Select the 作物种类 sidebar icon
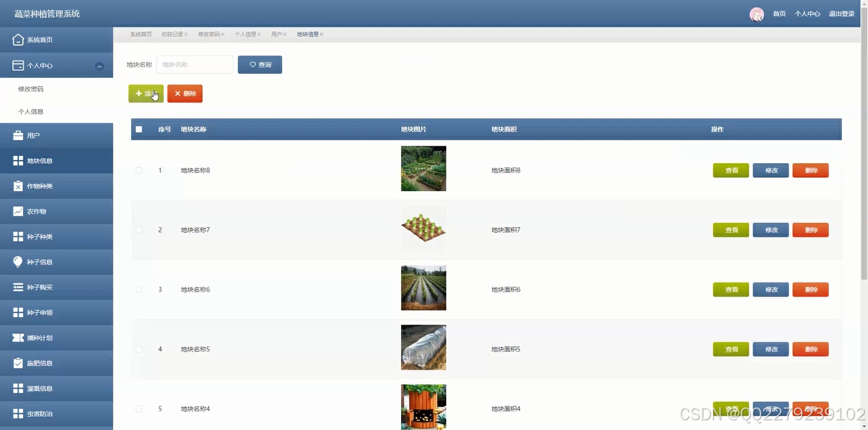868x430 pixels. point(18,185)
